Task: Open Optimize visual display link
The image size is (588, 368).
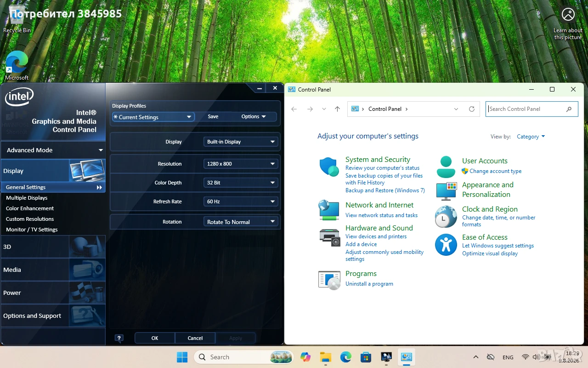Action: pos(490,253)
